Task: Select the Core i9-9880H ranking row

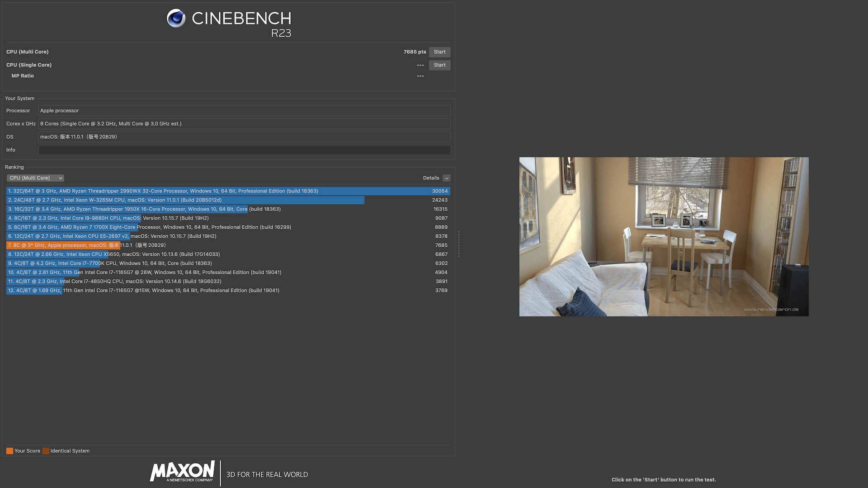Action: 228,218
